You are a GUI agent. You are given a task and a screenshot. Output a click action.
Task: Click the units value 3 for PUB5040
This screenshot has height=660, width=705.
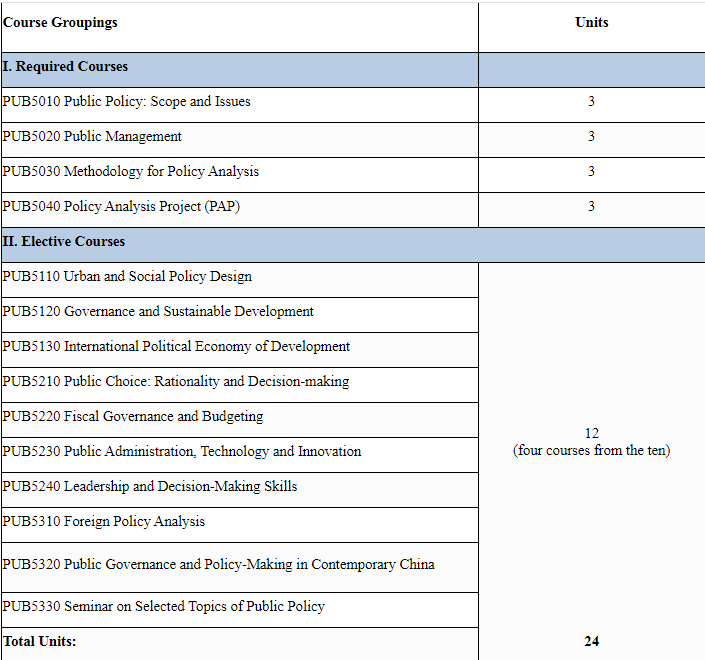click(x=591, y=206)
